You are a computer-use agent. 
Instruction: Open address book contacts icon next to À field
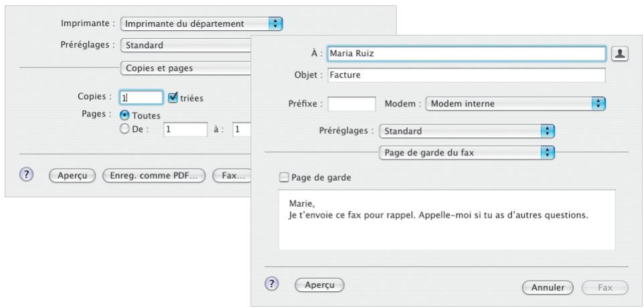[x=620, y=54]
